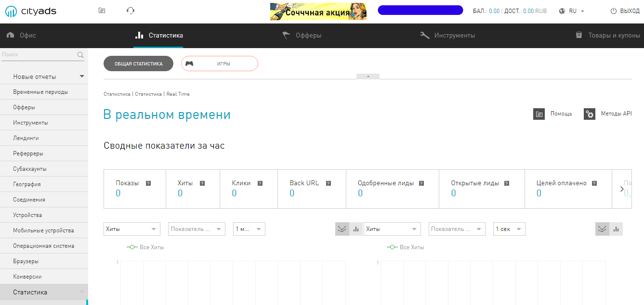Switch to the Инструменты tab
The width and height of the screenshot is (644, 305).
pyautogui.click(x=448, y=35)
